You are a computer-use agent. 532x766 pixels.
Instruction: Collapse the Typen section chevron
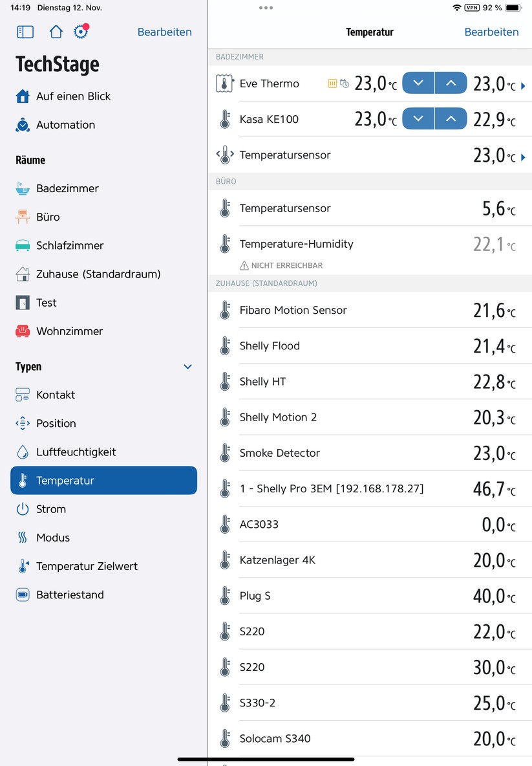tap(187, 367)
